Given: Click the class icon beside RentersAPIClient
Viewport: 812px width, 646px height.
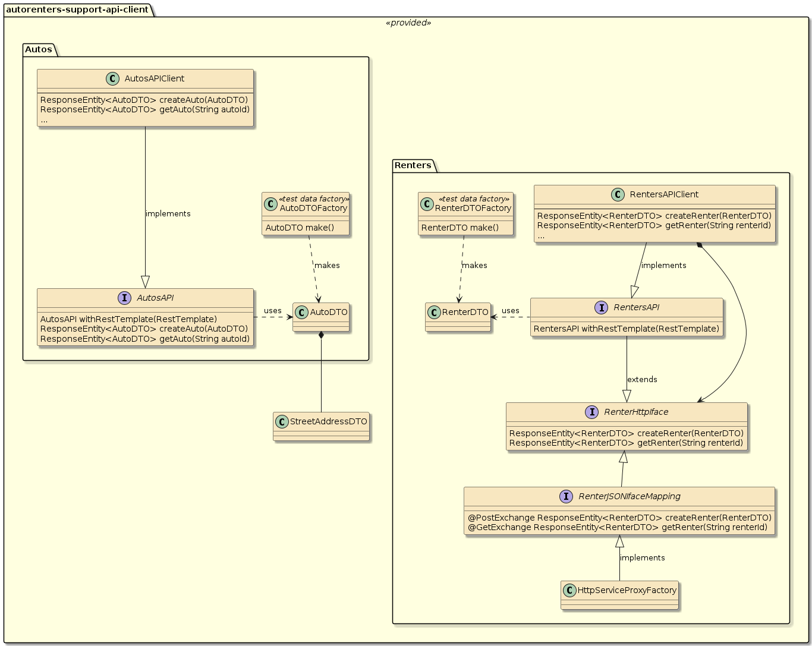Looking at the screenshot, I should (618, 194).
